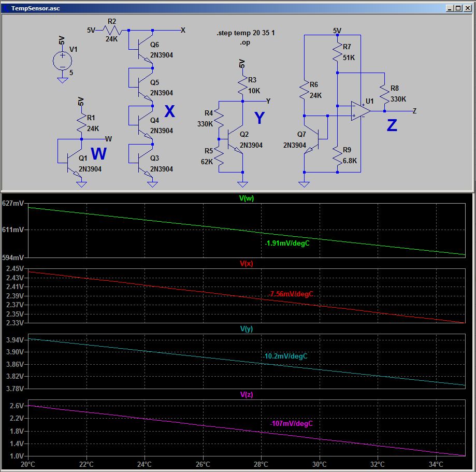
Task: Select resistor R1 24K
Action: [x=81, y=123]
